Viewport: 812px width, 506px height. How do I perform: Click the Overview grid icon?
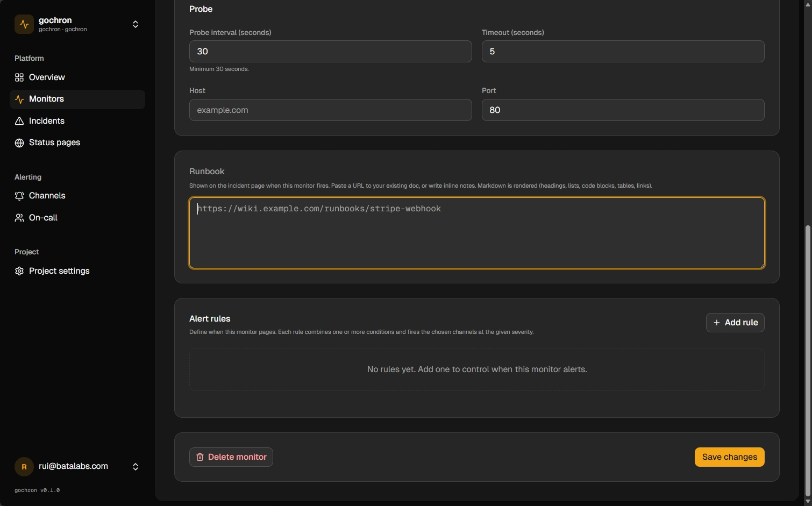[x=19, y=77]
